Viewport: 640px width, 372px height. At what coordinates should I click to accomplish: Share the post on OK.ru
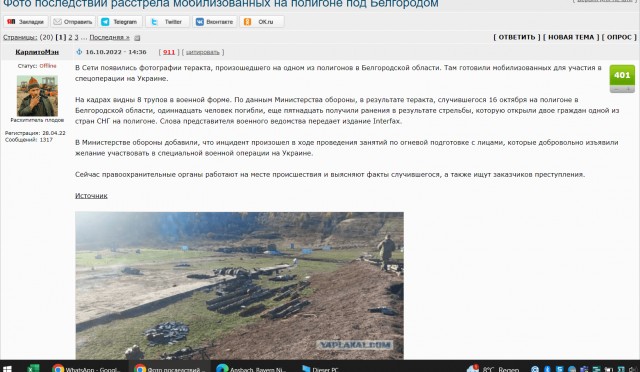(x=262, y=22)
